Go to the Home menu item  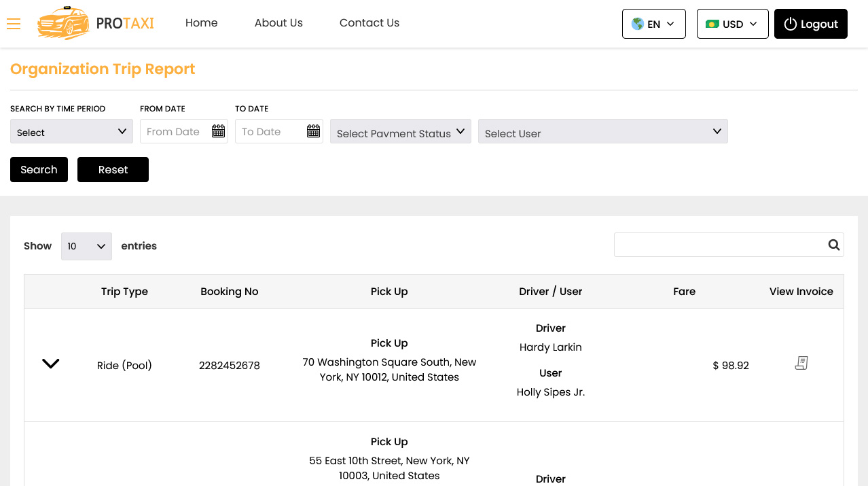[x=202, y=22]
